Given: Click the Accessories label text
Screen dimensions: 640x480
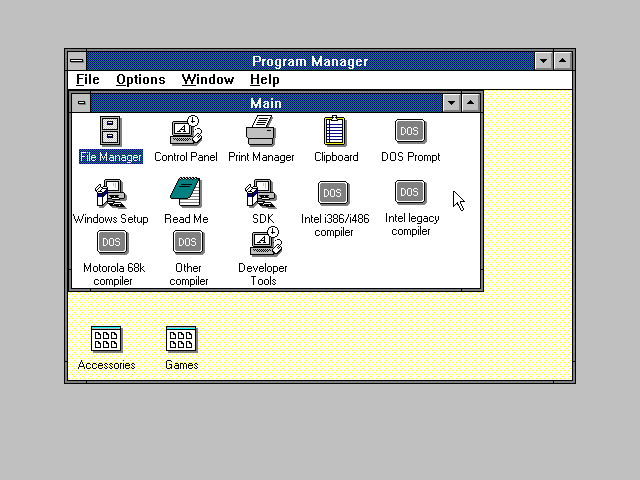Looking at the screenshot, I should 106,365.
